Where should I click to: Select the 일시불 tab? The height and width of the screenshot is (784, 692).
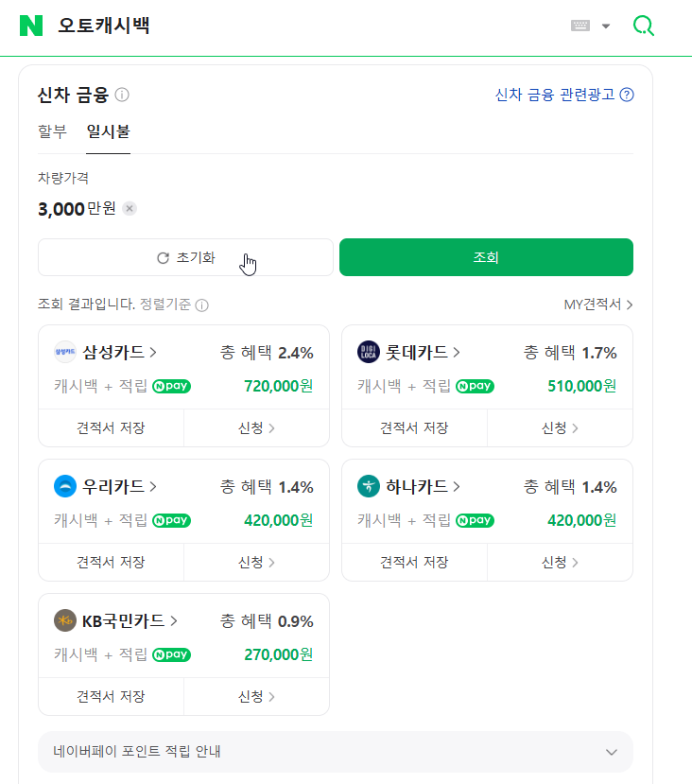108,132
